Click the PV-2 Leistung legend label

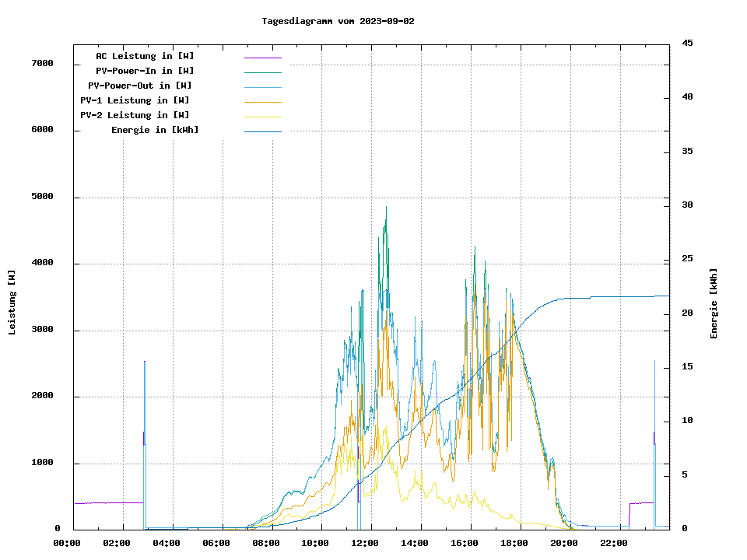click(135, 115)
